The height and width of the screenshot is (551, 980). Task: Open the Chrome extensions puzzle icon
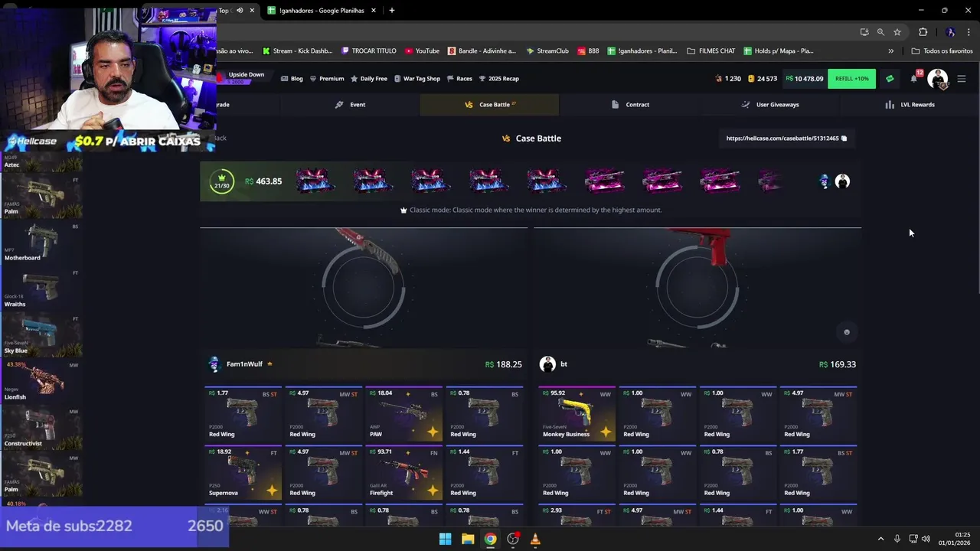point(923,32)
